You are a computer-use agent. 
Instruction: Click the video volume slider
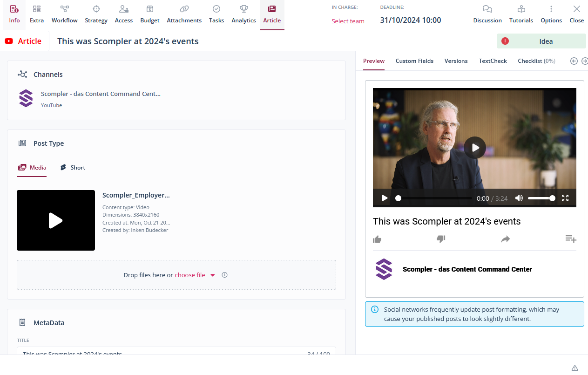540,198
